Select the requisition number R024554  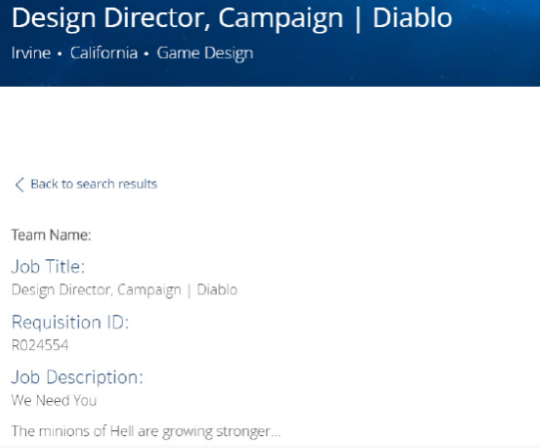[x=40, y=345]
